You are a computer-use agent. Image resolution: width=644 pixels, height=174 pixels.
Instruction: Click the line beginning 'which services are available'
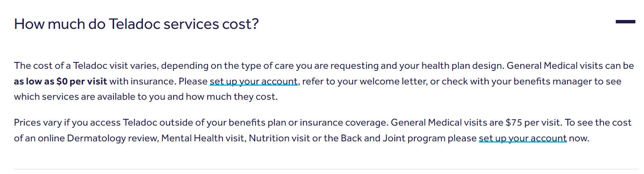click(x=145, y=96)
